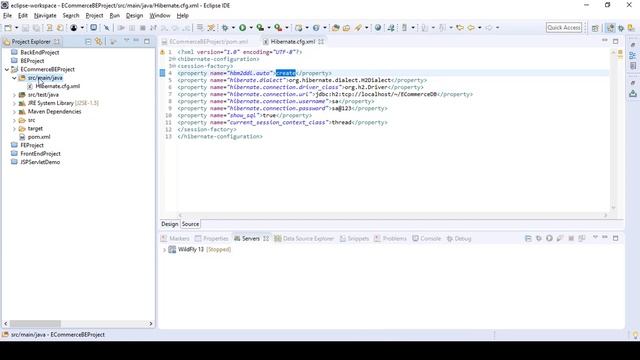The height and width of the screenshot is (360, 640).
Task: Open the Design menu
Action: coord(134,16)
